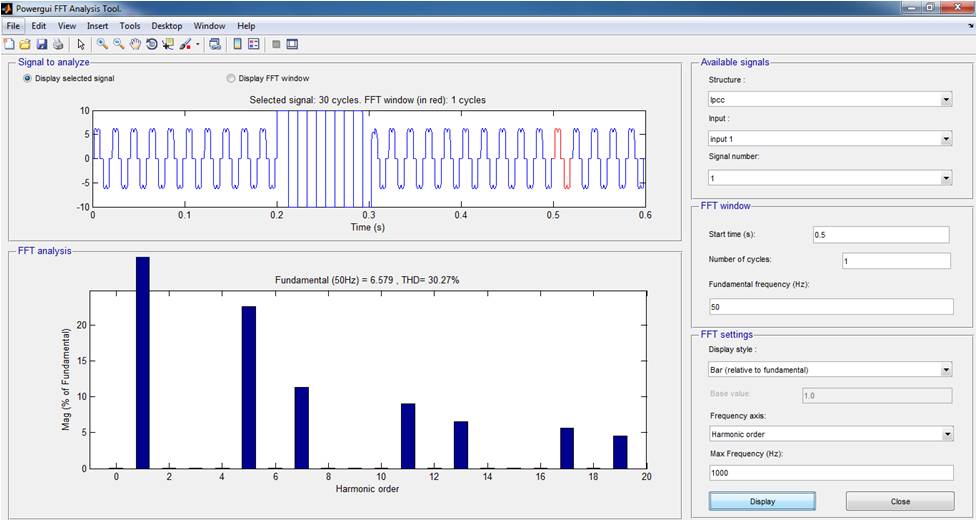Click the Max Frequency input field
The width and height of the screenshot is (977, 521).
click(831, 473)
